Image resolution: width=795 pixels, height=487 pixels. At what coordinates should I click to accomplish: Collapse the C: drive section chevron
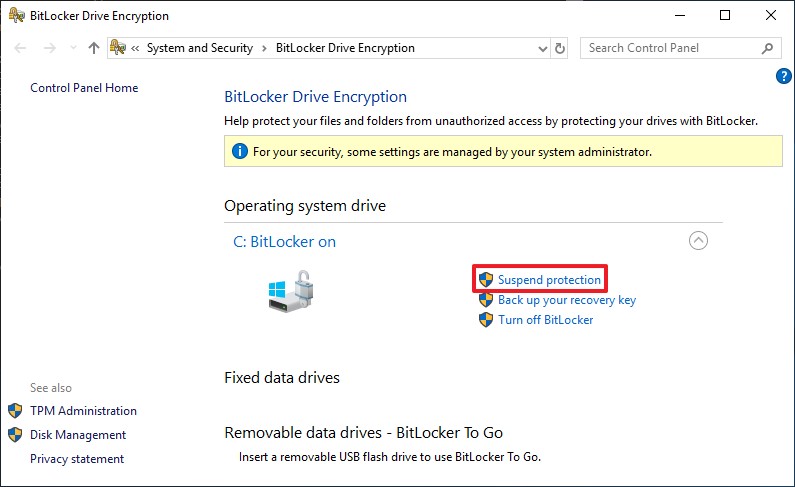tap(699, 241)
